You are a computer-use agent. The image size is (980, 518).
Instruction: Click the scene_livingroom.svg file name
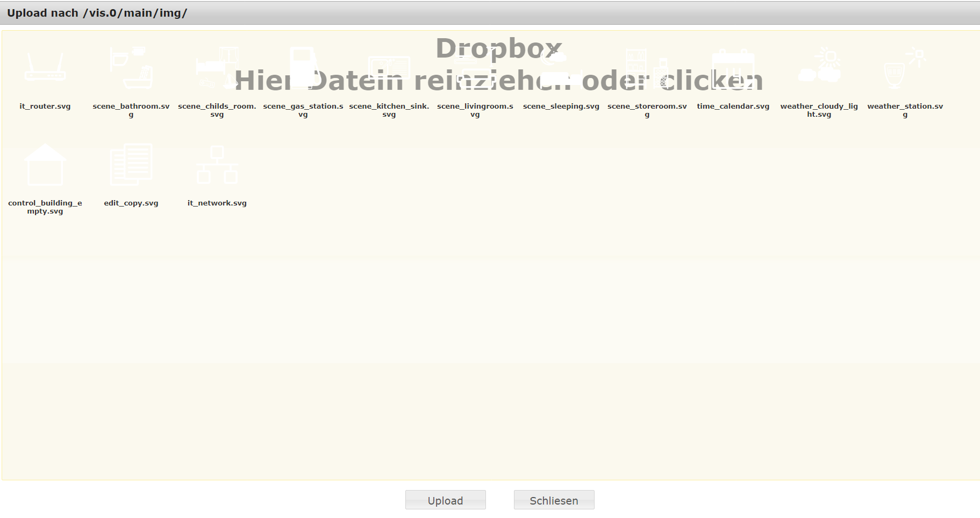pos(475,110)
